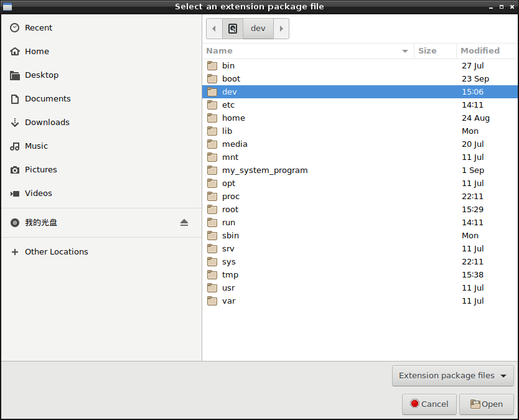Select the root folder in list
Screen dimensions: 519x420
360,210
